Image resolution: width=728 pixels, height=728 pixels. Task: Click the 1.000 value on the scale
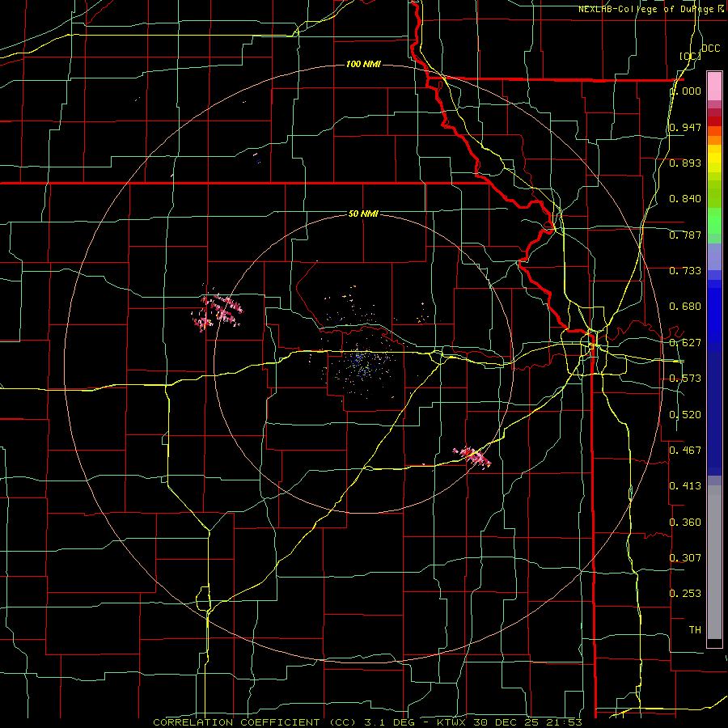coord(685,91)
